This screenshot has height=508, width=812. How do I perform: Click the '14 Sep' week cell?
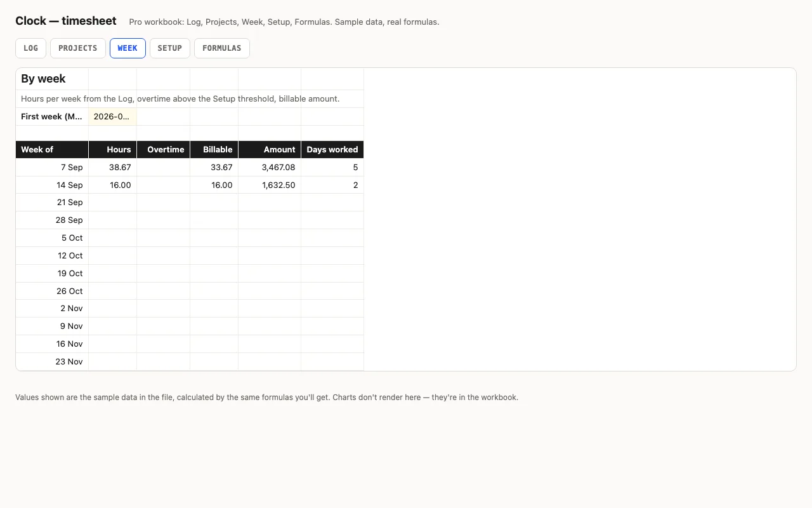pos(52,185)
